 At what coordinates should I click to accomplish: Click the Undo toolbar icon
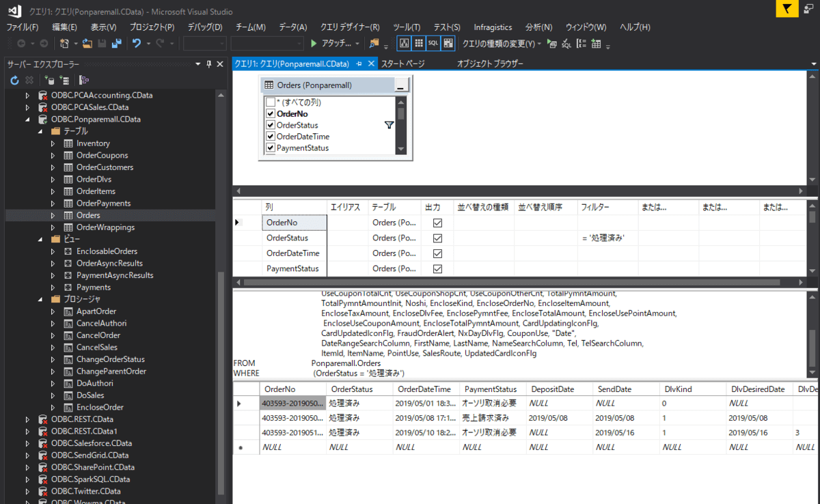point(137,44)
